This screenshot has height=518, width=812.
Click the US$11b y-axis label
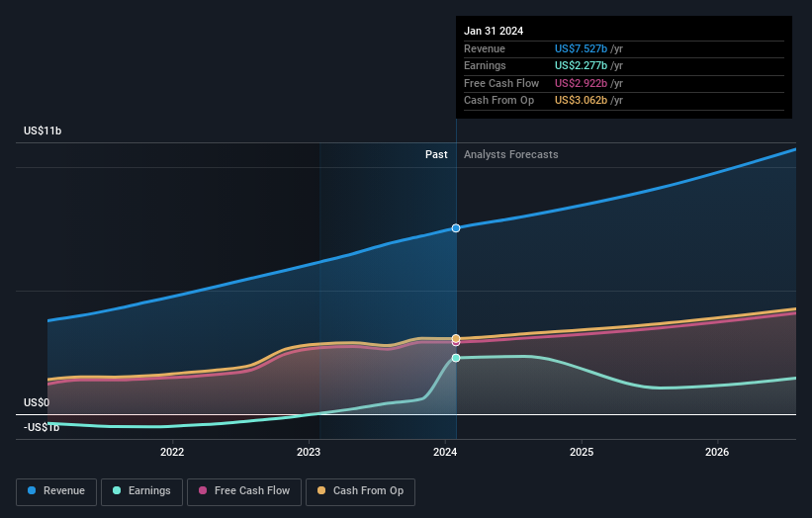point(43,130)
